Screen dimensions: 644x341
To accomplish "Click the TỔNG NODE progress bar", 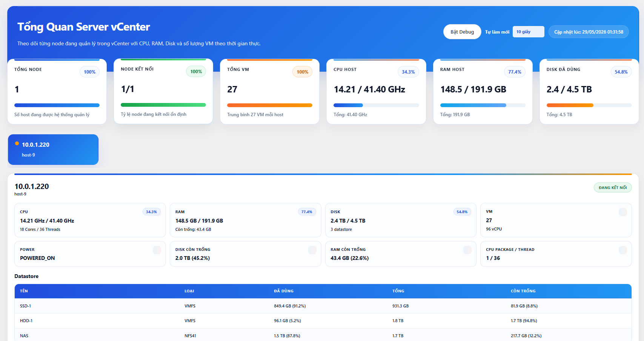I will [57, 105].
